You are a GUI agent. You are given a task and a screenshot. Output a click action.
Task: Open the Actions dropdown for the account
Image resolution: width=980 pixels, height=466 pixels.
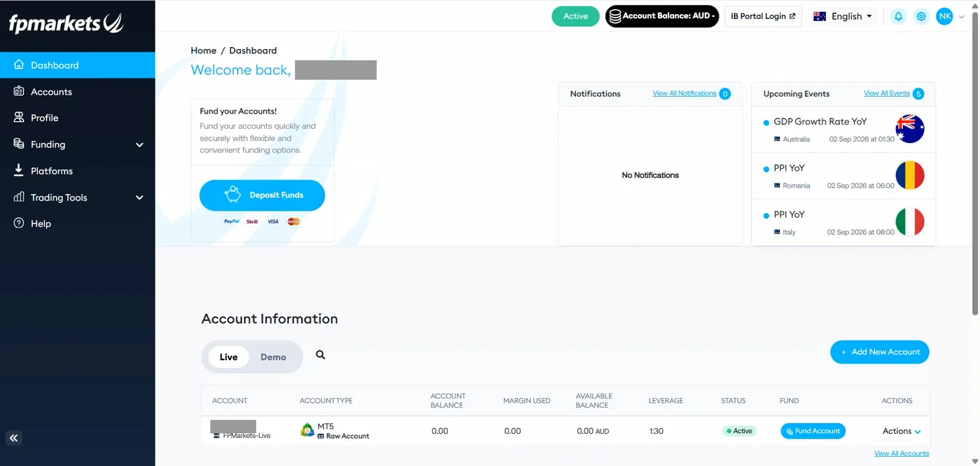[x=902, y=431]
